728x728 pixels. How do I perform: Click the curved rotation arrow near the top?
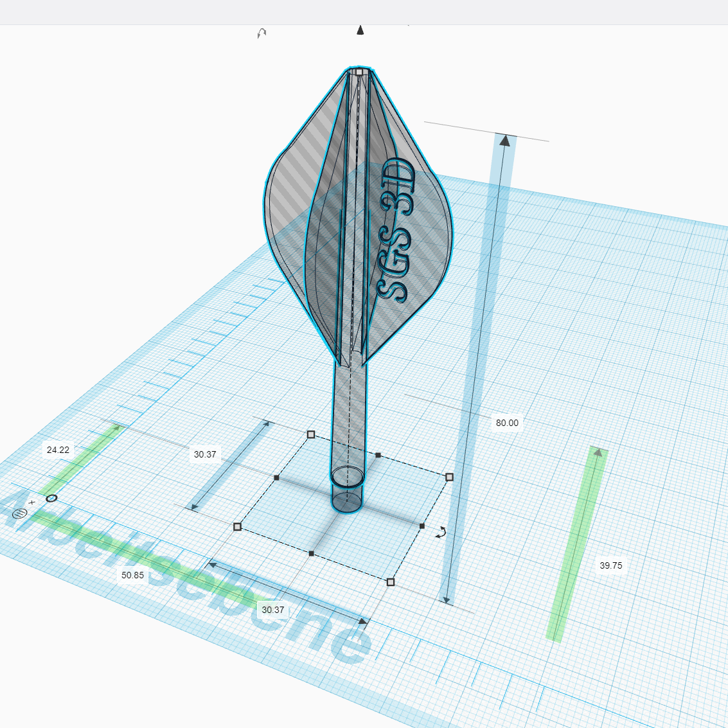coord(262,33)
